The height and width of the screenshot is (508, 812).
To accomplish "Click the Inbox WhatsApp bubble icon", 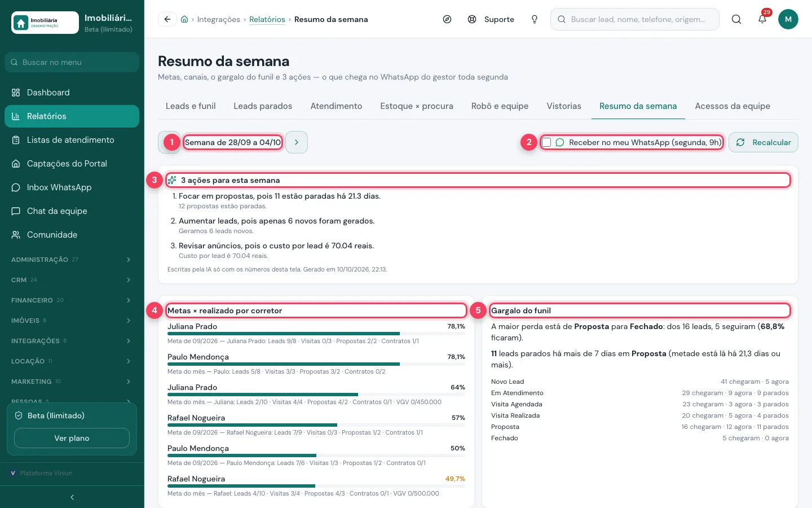I will click(16, 187).
